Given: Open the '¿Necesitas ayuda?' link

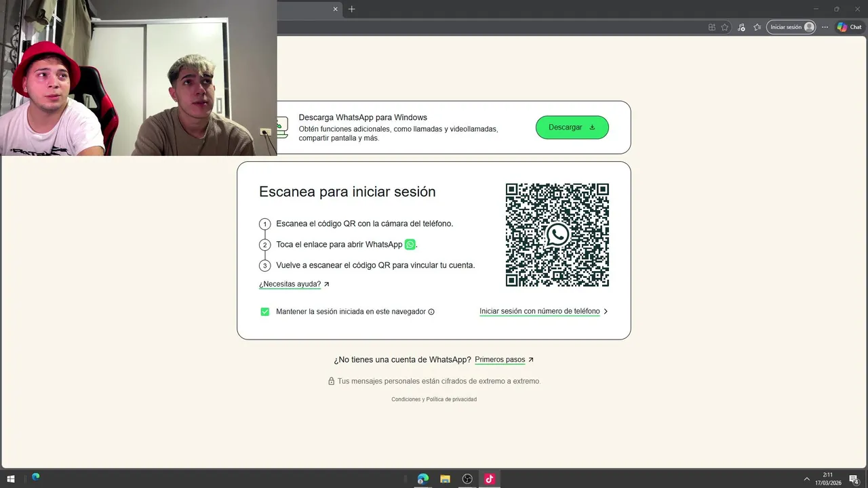Looking at the screenshot, I should 290,285.
